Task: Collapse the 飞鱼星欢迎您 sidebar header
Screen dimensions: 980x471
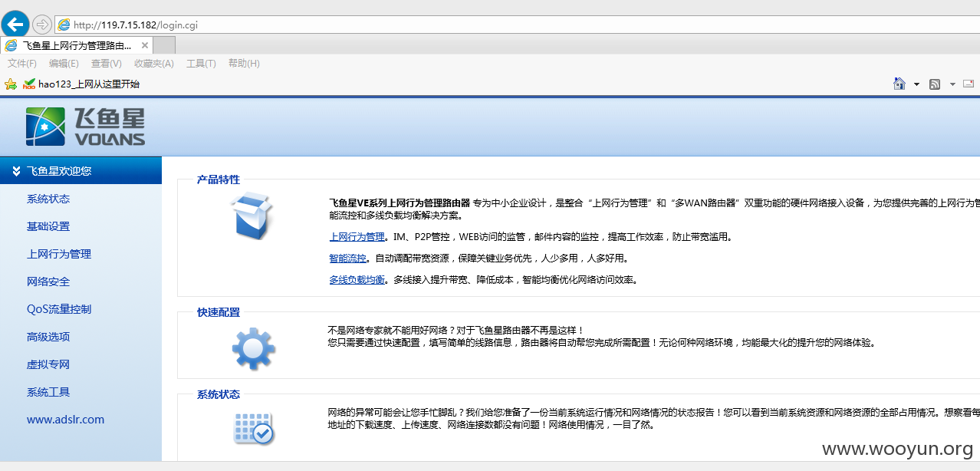Action: click(81, 171)
